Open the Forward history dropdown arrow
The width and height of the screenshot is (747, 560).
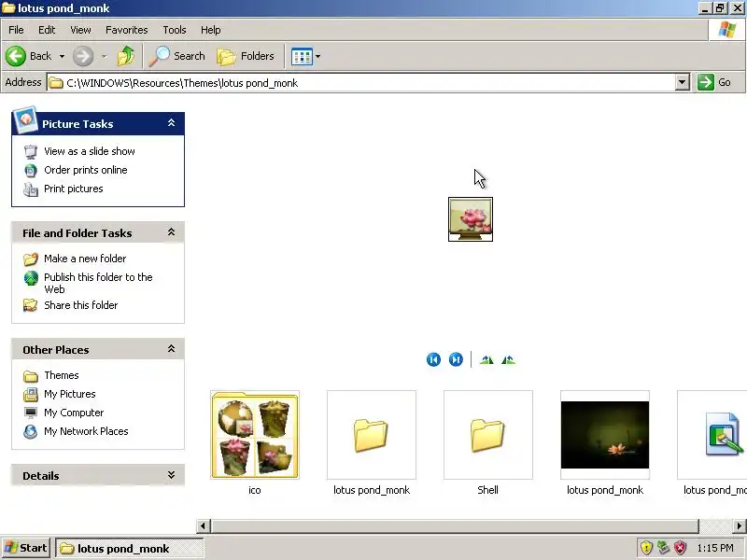pos(105,56)
